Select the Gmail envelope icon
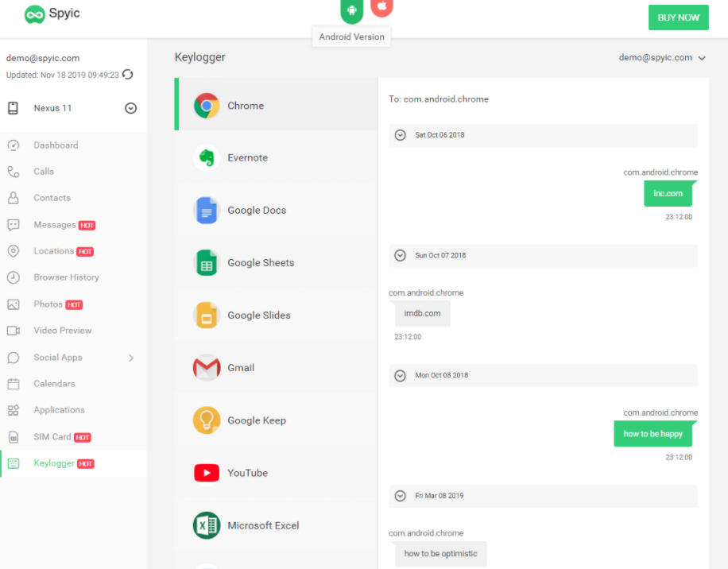Image resolution: width=728 pixels, height=569 pixels. click(207, 368)
